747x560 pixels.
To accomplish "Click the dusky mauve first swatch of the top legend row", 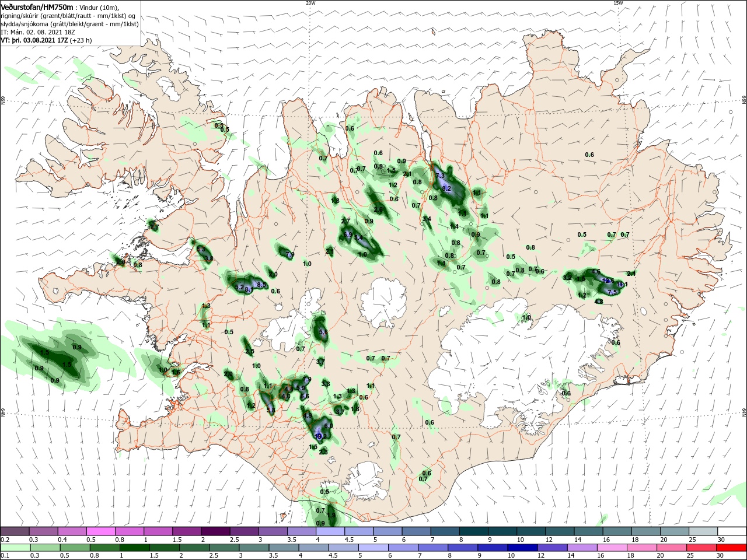I will click(x=15, y=531).
